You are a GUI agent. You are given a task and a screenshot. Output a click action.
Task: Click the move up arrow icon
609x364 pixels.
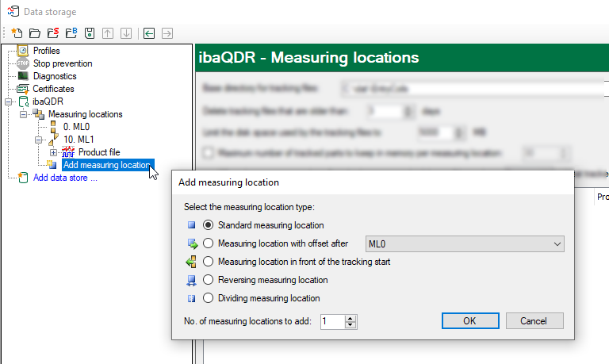[108, 33]
